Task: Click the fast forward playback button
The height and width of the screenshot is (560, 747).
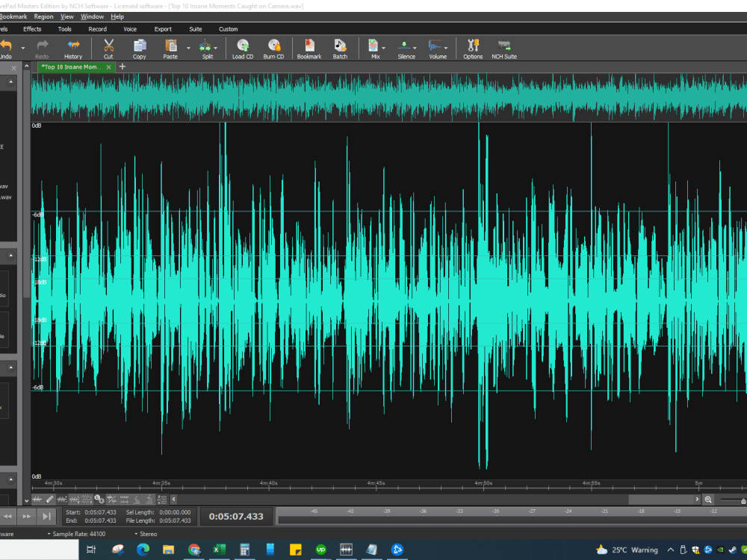Action: click(x=27, y=516)
